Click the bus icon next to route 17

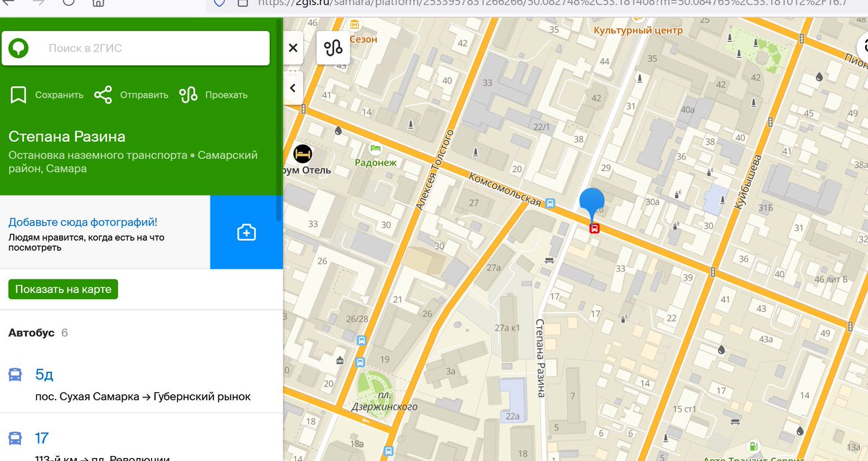14,438
